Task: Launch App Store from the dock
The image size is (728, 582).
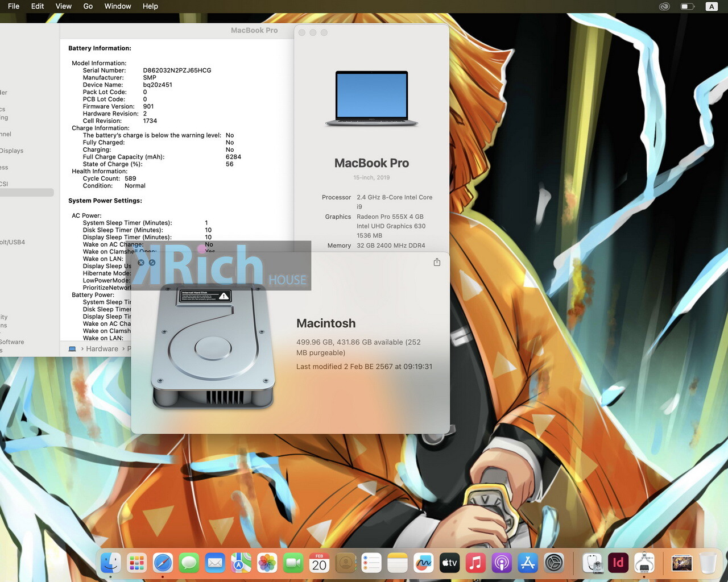Action: tap(528, 563)
